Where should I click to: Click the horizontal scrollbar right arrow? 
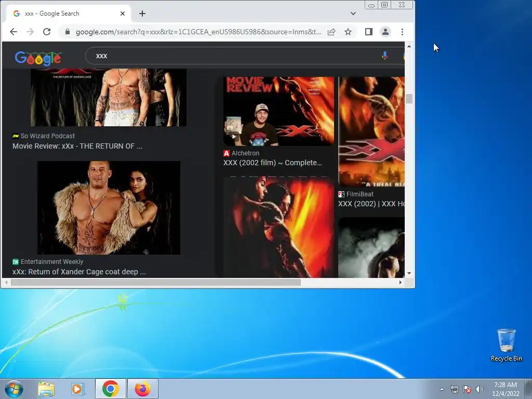coord(401,282)
